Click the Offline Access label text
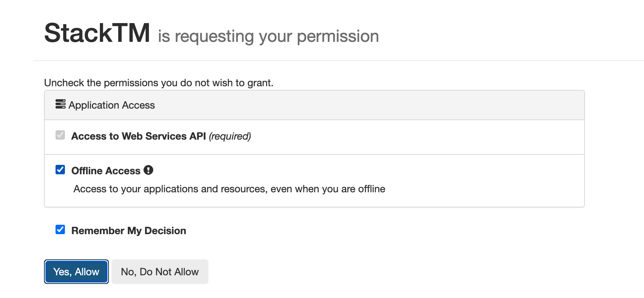The height and width of the screenshot is (298, 644). (x=106, y=171)
